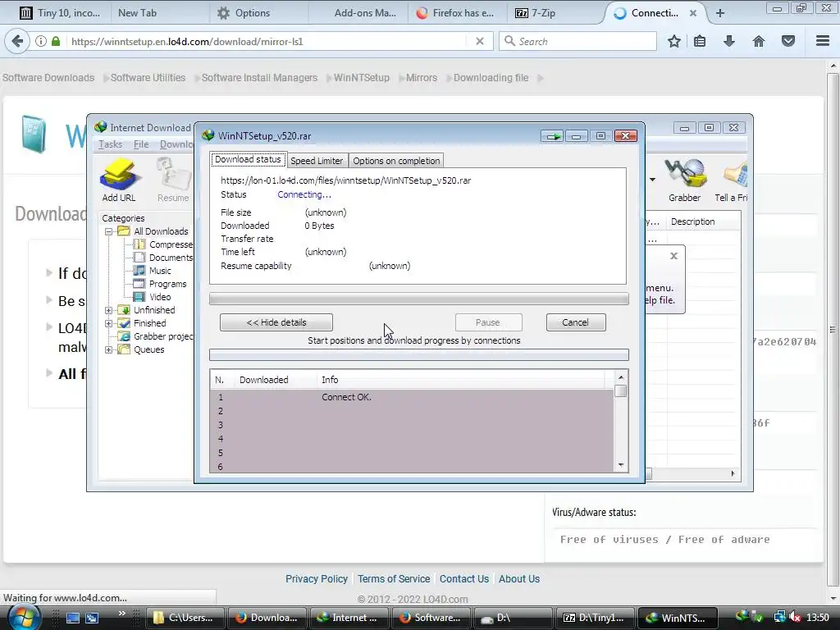Switch to the 7-Zip browser tab
The height and width of the screenshot is (630, 840).
[x=554, y=13]
